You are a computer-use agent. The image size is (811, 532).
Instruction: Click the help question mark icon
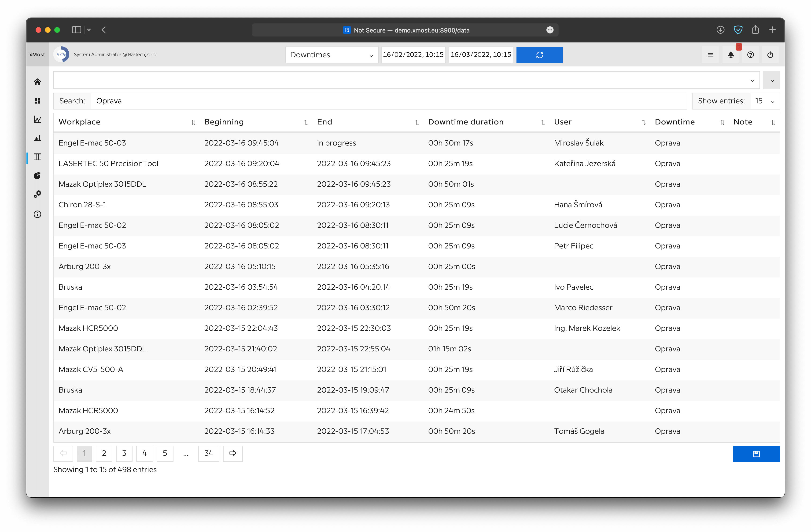pos(750,55)
